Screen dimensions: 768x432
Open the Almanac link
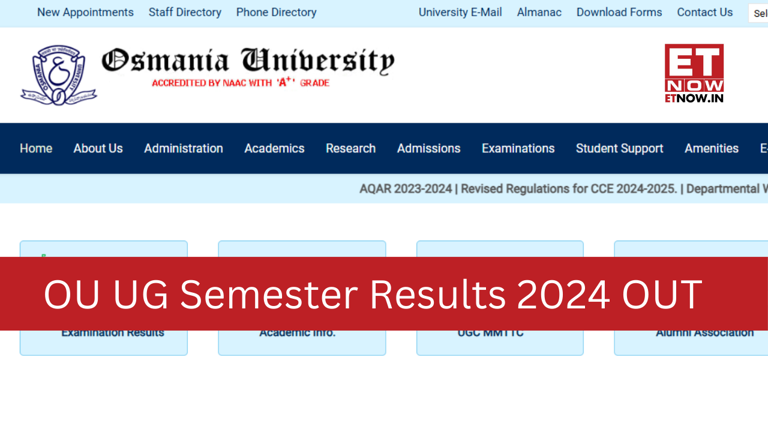(x=539, y=12)
